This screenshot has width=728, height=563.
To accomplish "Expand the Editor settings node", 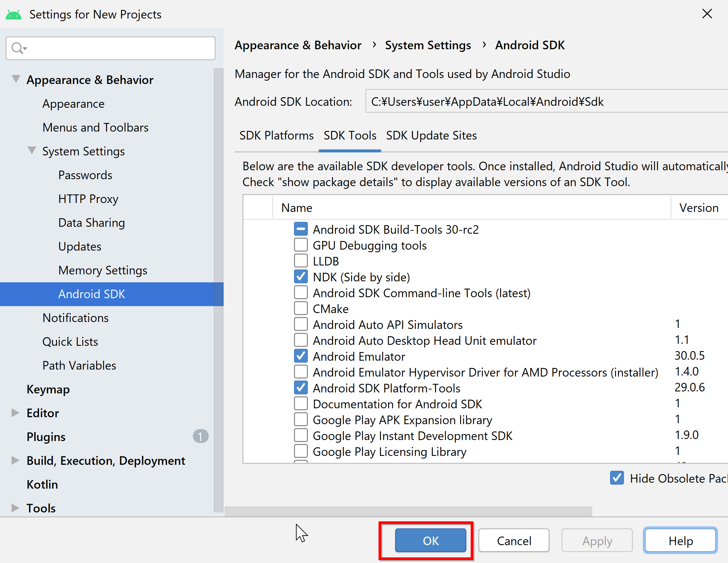I will click(15, 413).
